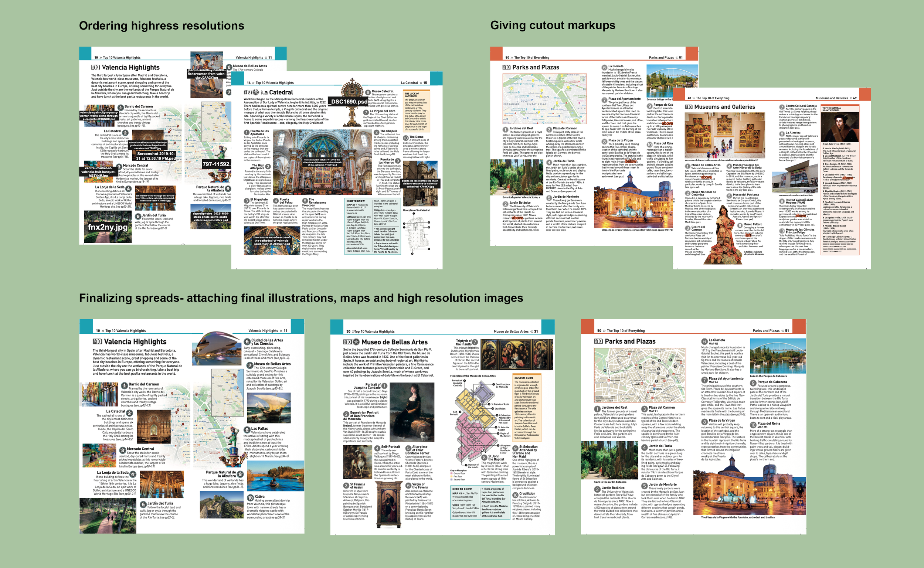Open the Hieronymus Bosch triptych painting image
Viewport: 924px width, 568px height.
[x=516, y=355]
